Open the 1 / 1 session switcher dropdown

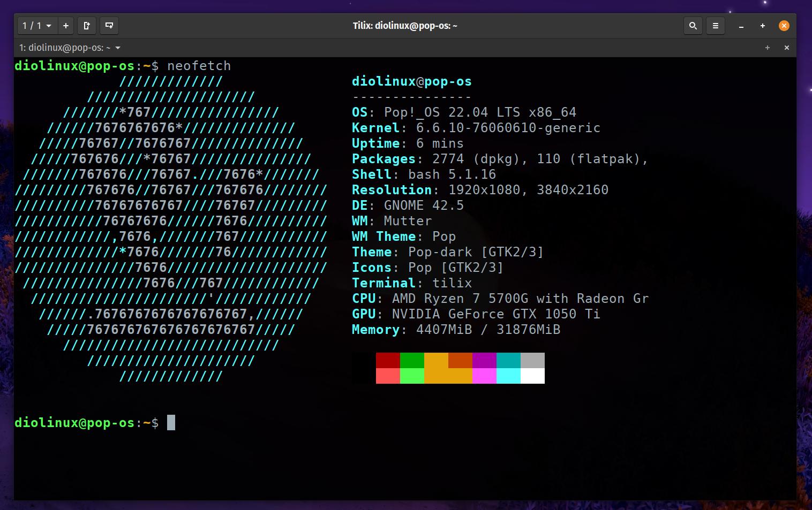point(36,26)
